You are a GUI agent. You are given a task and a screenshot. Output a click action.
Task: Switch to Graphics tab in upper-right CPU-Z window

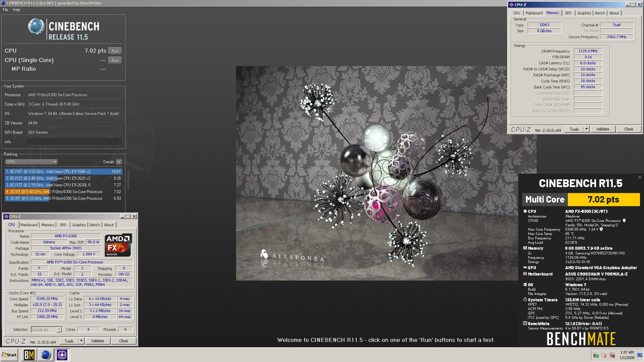click(584, 13)
